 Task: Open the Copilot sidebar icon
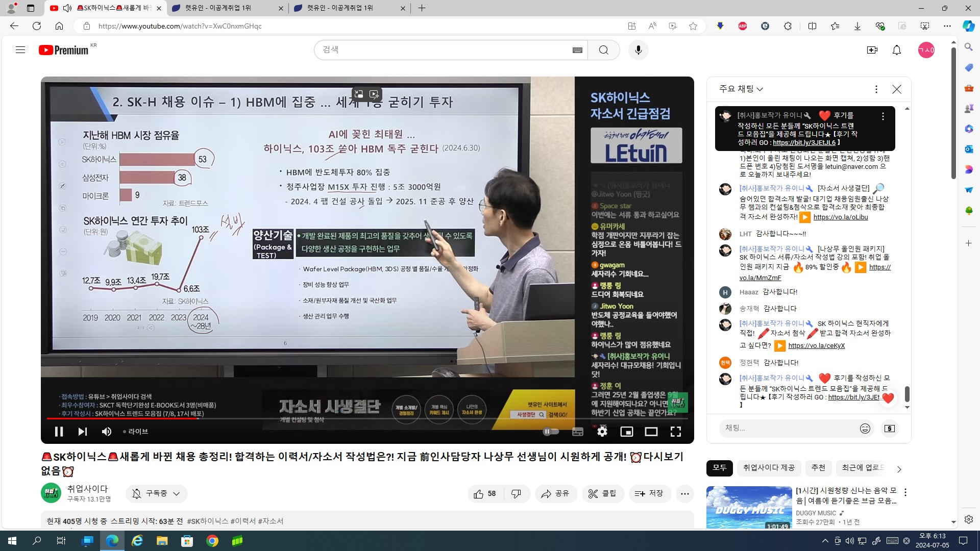click(x=968, y=26)
